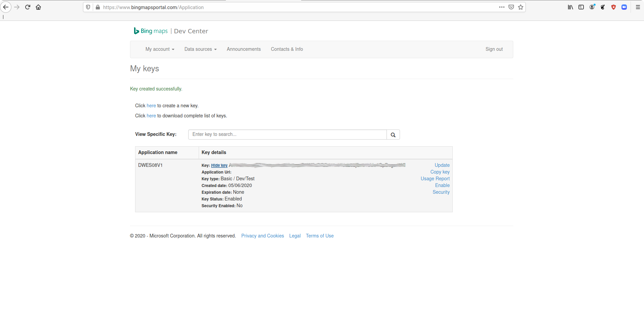
Task: Toggle the browser sidebar view
Action: pyautogui.click(x=581, y=7)
